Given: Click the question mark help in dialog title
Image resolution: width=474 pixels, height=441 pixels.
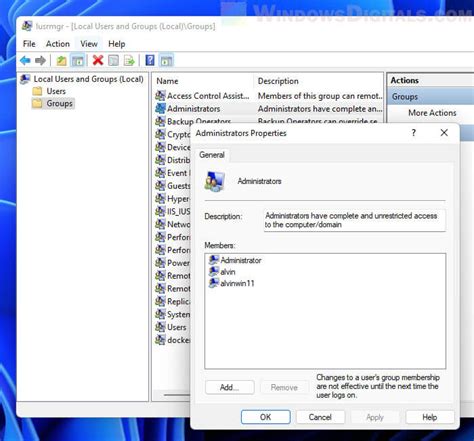Looking at the screenshot, I should click(x=414, y=133).
